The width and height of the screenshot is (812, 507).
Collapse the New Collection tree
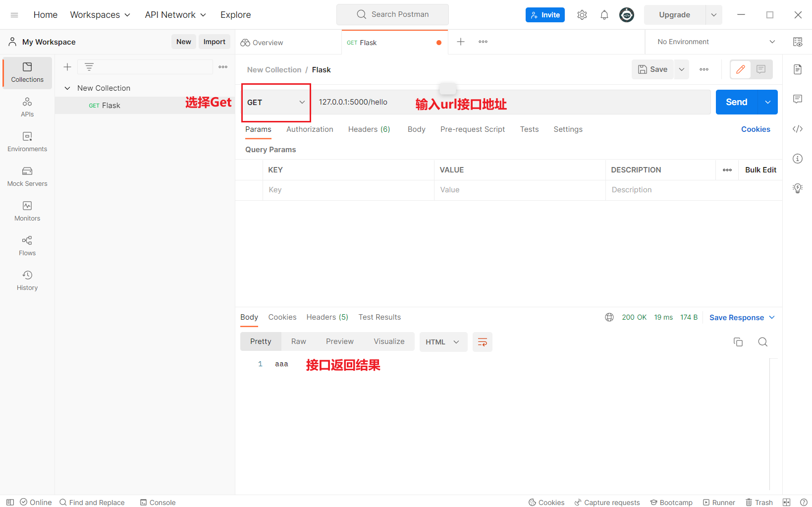pyautogui.click(x=67, y=88)
